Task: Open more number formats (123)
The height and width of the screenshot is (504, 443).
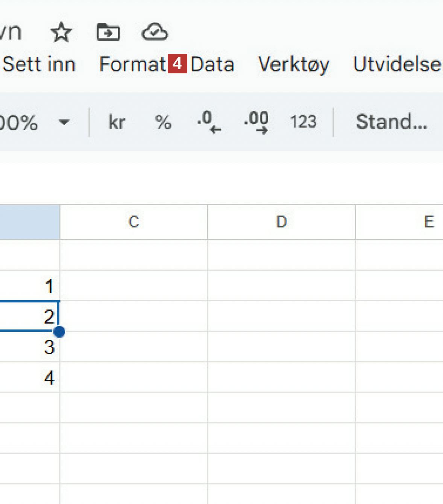Action: [x=303, y=122]
